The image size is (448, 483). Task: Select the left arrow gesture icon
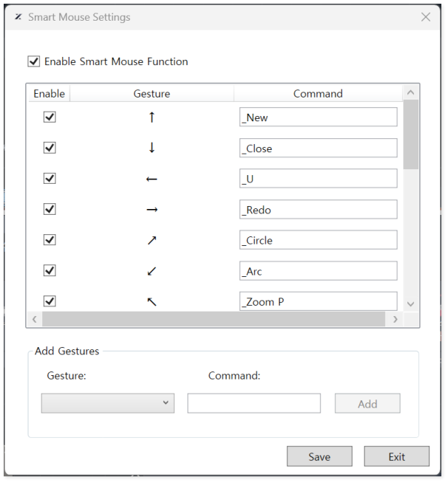[x=152, y=179]
